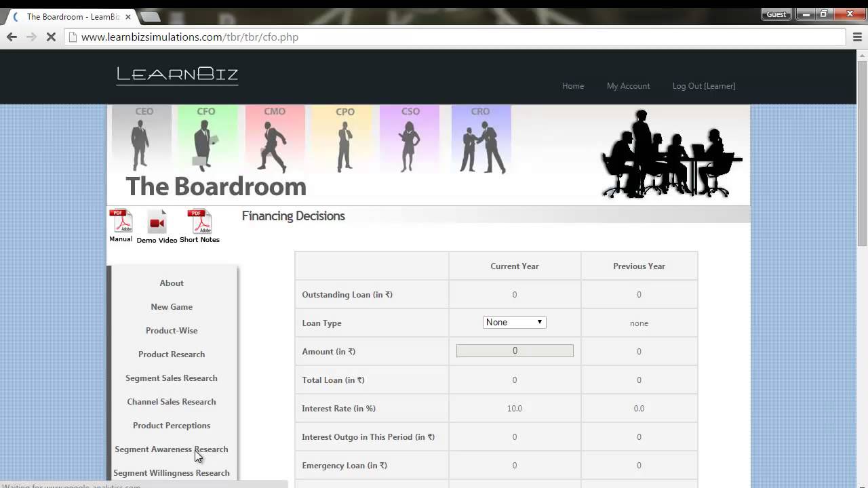
Task: Select New Game in sidebar
Action: (x=172, y=307)
